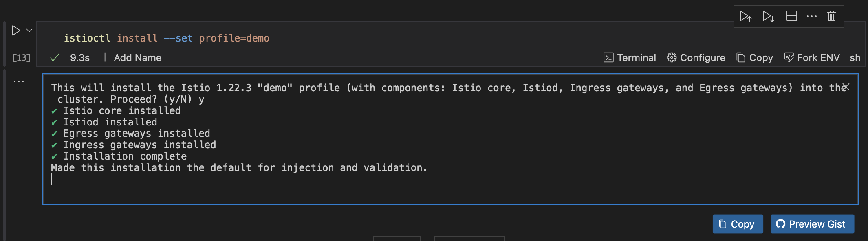Delete the cell with trash icon
Image resolution: width=868 pixels, height=241 pixels.
(x=831, y=16)
